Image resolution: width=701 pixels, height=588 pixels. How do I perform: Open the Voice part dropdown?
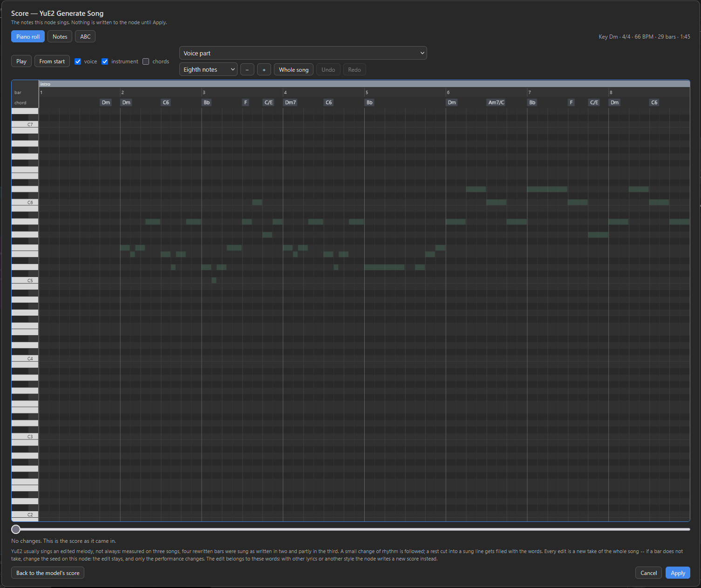click(303, 53)
